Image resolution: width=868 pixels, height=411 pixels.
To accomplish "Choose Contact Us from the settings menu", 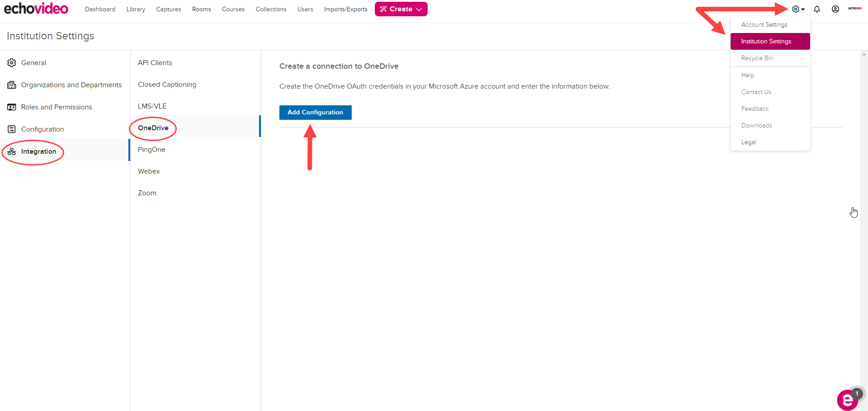I will (x=770, y=92).
